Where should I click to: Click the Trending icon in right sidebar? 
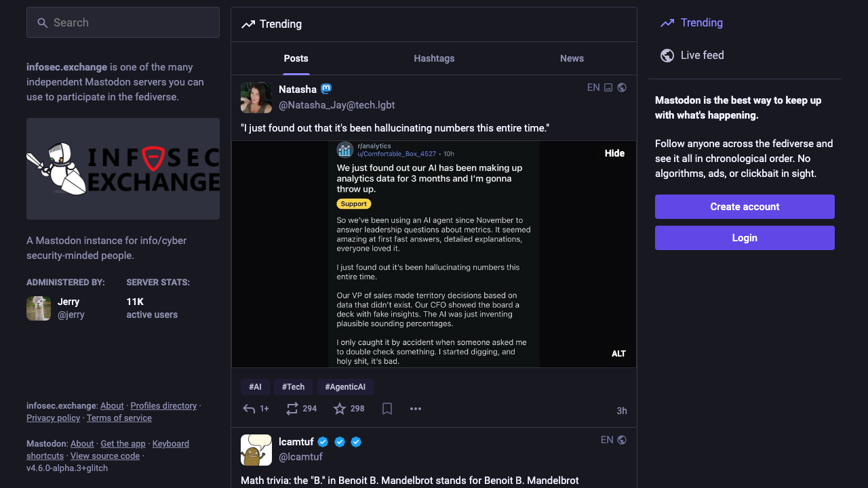pos(667,23)
